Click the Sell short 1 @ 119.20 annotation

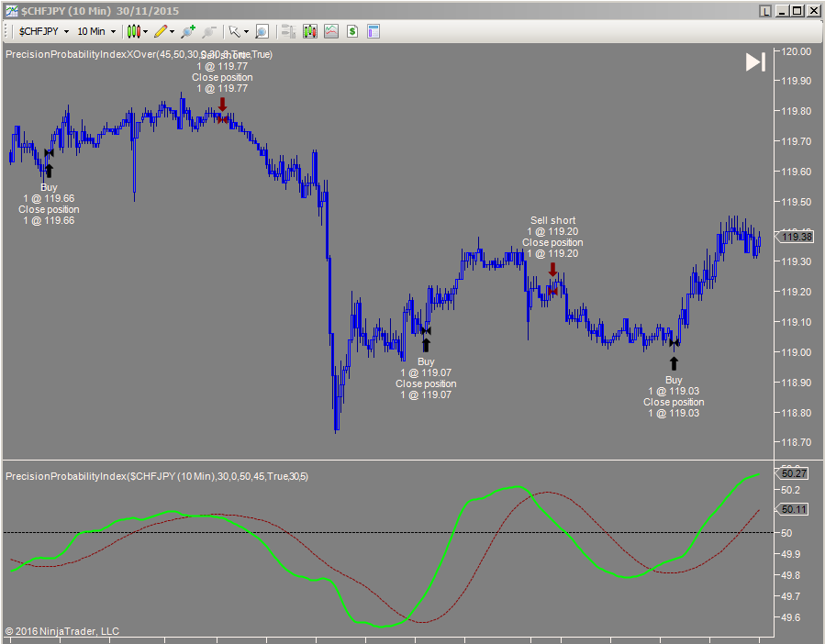552,220
